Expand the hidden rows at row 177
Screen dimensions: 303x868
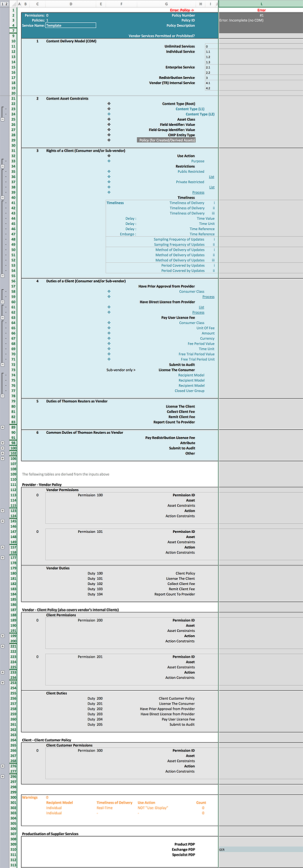(x=3, y=557)
